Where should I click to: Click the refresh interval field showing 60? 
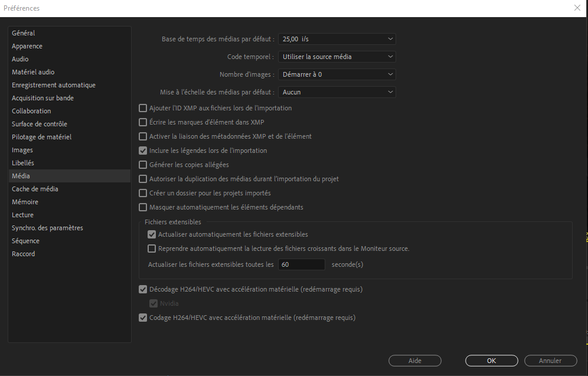(x=302, y=264)
